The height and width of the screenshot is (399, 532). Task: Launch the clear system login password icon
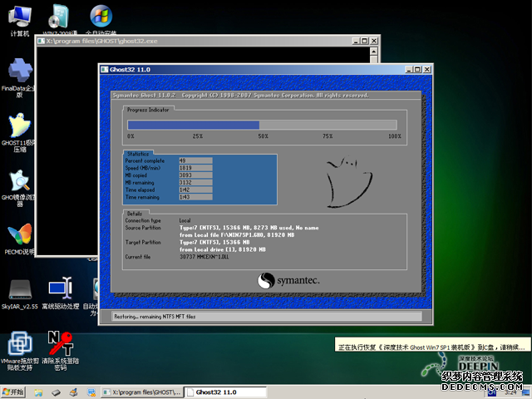tap(61, 351)
